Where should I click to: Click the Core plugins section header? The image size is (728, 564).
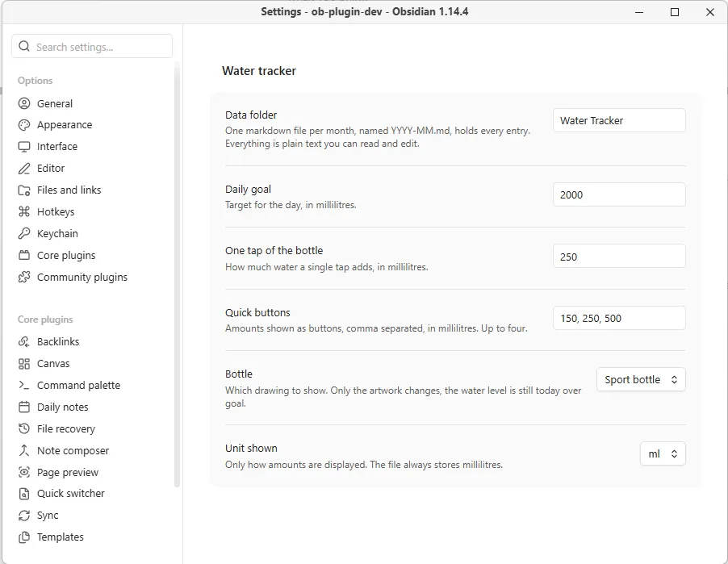tap(45, 320)
